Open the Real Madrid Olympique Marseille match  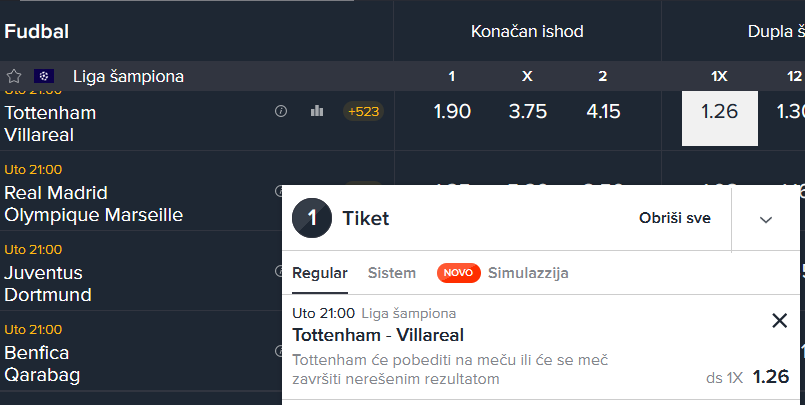pos(93,204)
